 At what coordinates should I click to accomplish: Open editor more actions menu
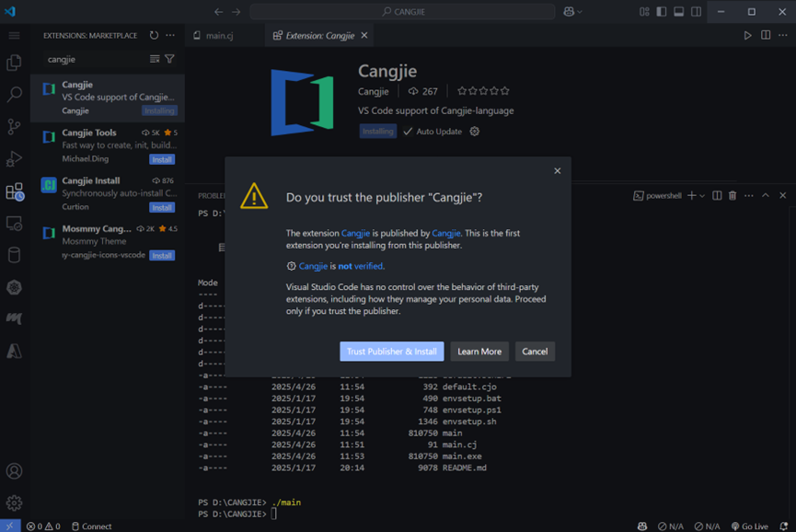click(x=783, y=35)
